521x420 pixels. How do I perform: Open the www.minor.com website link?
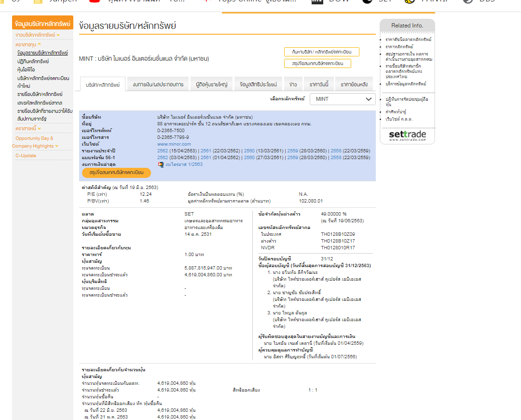(174, 144)
